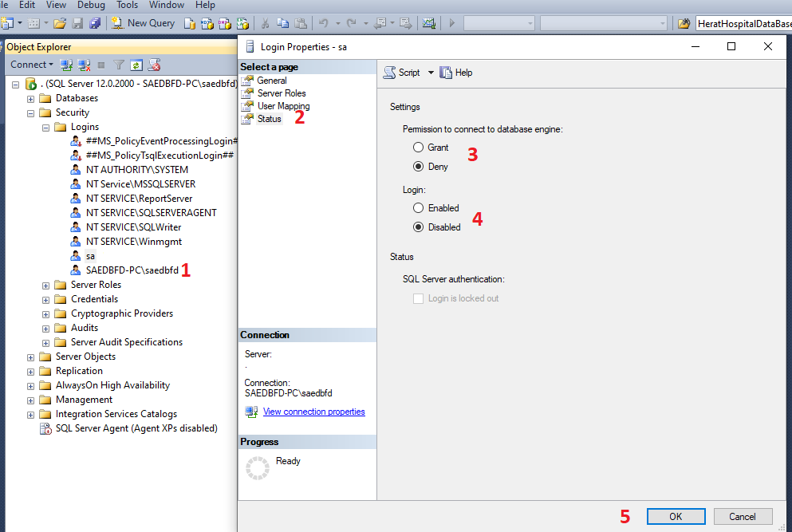Screen dimensions: 792x532
Task: Click Analysis Services MDX Query icon
Action: 207,23
